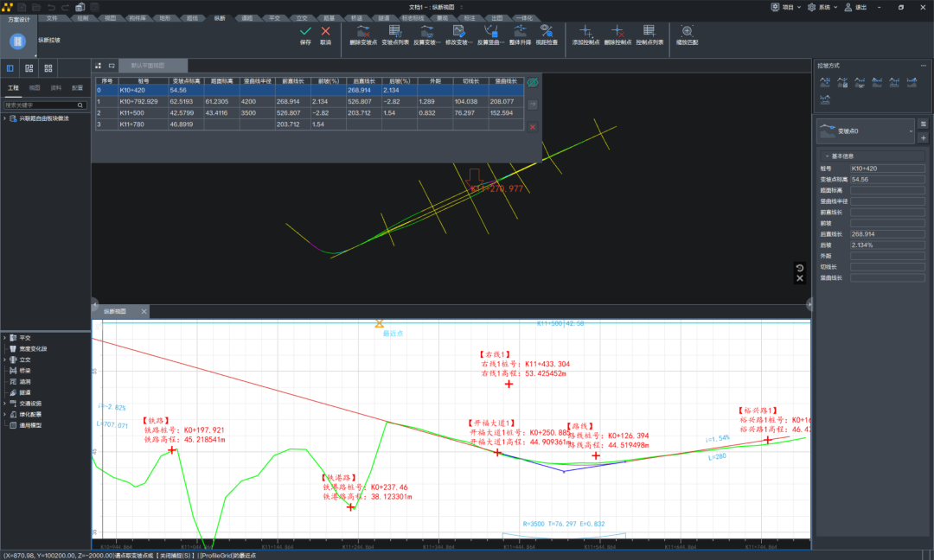Open the 项目 project dropdown menu
Image resolution: width=934 pixels, height=560 pixels.
[787, 7]
